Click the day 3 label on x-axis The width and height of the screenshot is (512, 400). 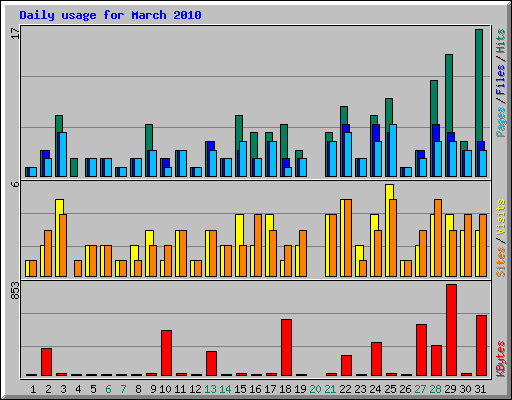[x=63, y=389]
